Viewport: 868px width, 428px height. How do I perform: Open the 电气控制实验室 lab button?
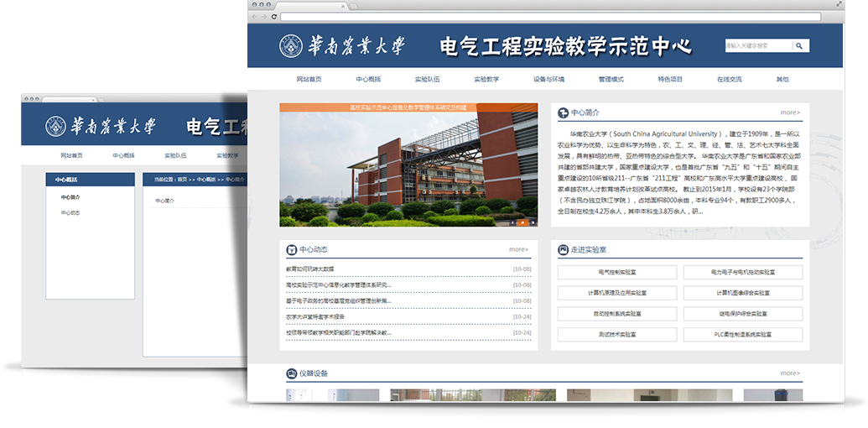(x=616, y=273)
